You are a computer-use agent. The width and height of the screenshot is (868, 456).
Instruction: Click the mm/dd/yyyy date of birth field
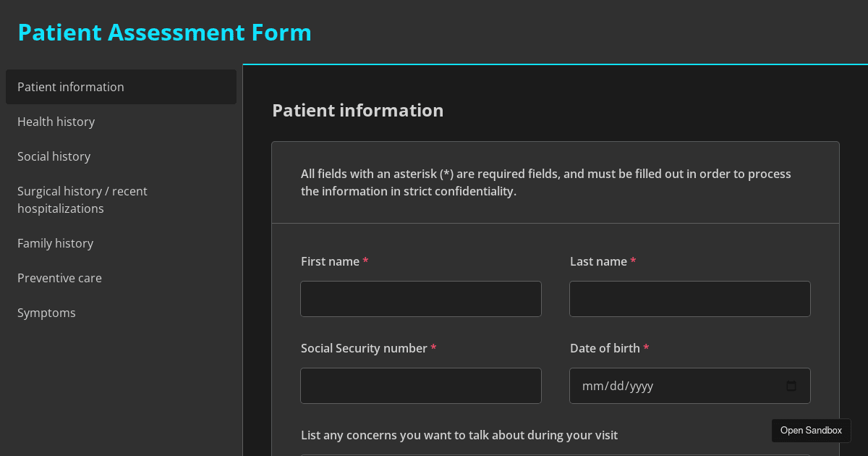tap(690, 386)
